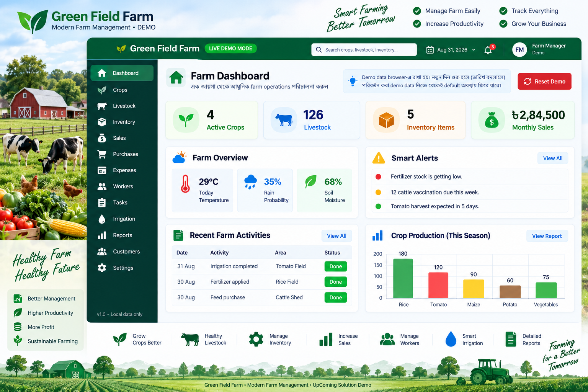The height and width of the screenshot is (392, 588).
Task: Click the Rice bar in the chart
Action: click(x=403, y=278)
